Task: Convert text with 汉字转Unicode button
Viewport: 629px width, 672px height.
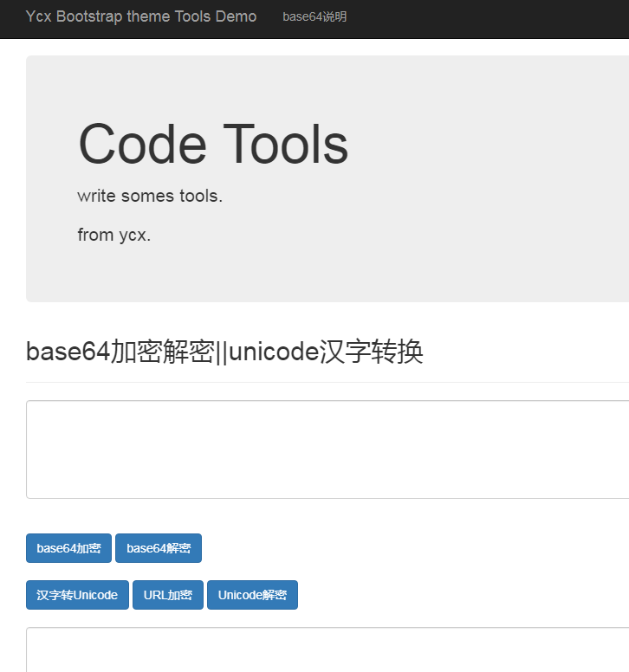Action: pos(77,595)
